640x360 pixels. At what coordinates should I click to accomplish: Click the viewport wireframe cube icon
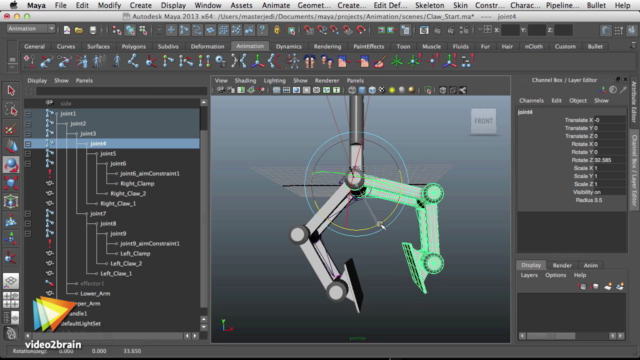(352, 90)
